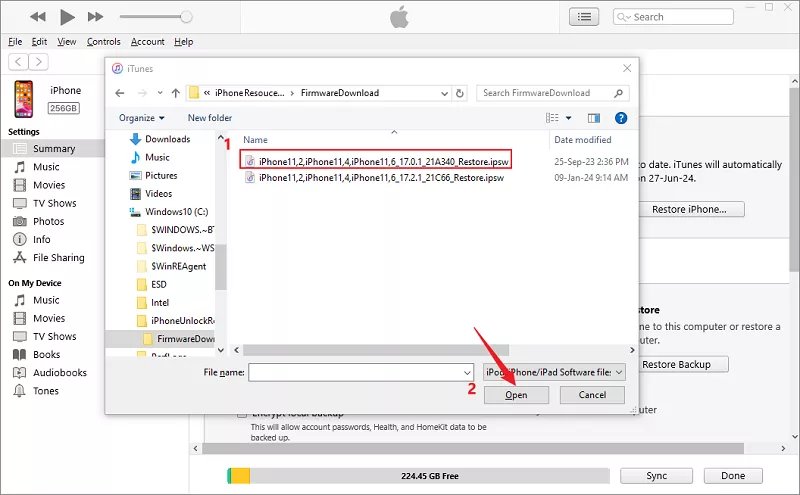Viewport: 800px width, 495px height.
Task: Open the Controls menu
Action: pyautogui.click(x=104, y=42)
